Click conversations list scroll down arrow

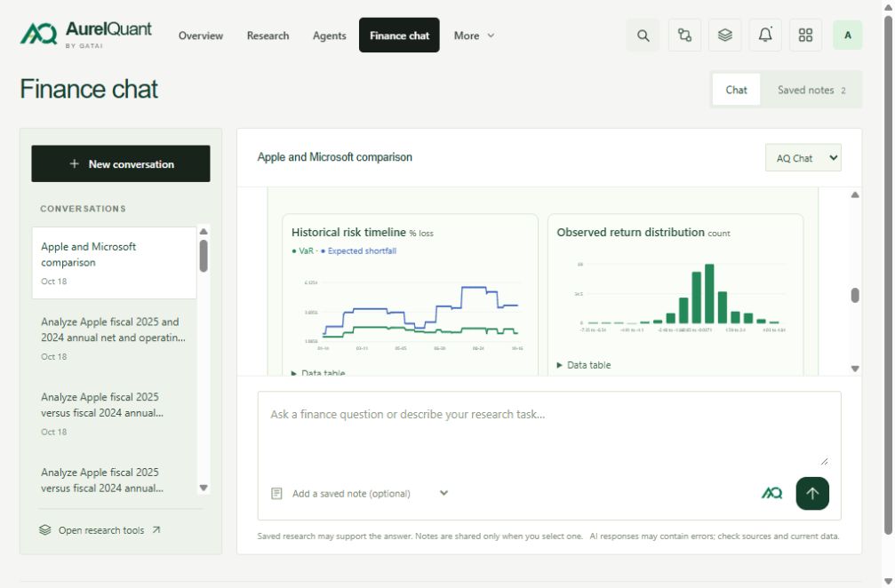click(x=204, y=488)
